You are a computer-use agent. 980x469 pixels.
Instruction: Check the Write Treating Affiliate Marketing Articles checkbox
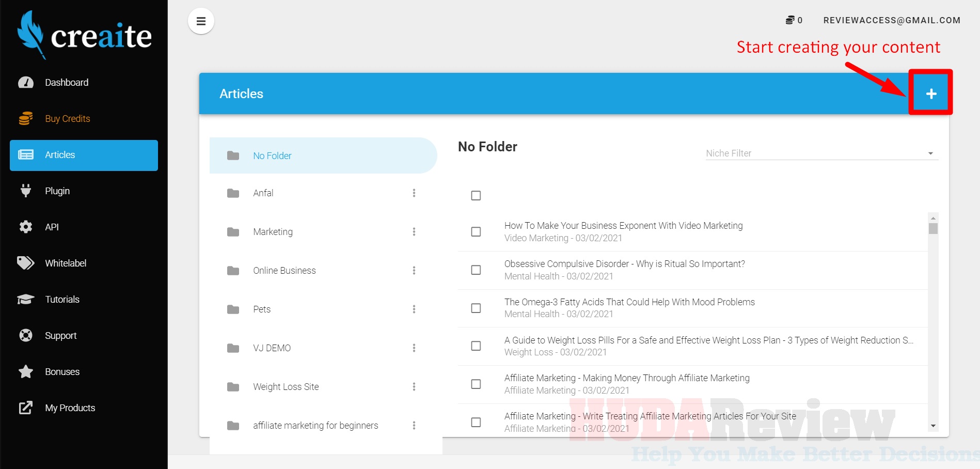pos(476,423)
